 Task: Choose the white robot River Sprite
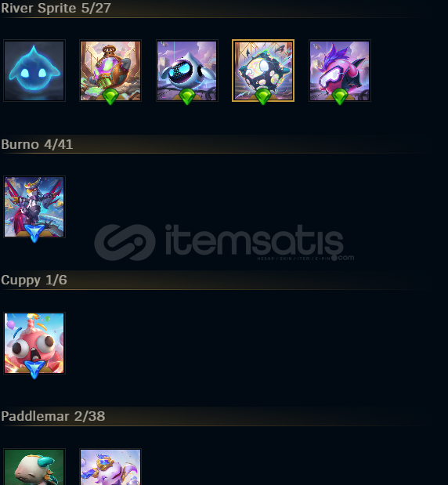point(186,71)
